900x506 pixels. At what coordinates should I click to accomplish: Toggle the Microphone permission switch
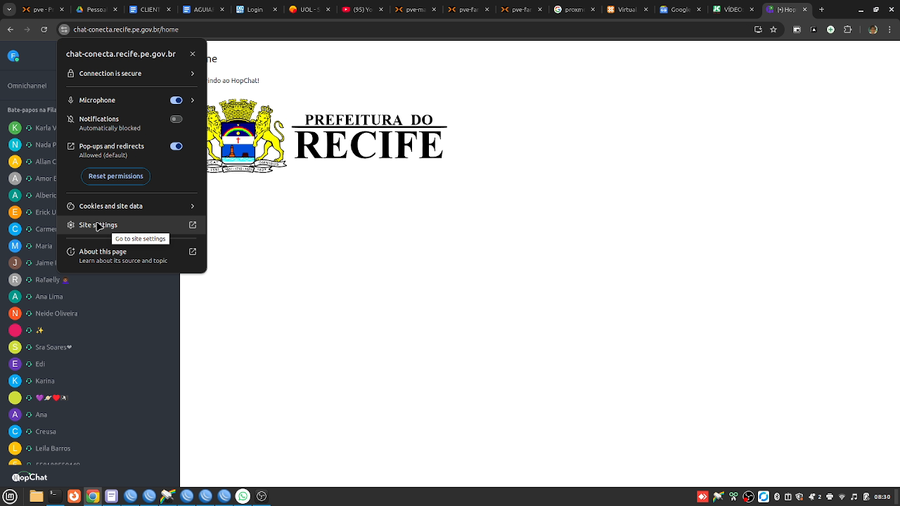pos(176,100)
